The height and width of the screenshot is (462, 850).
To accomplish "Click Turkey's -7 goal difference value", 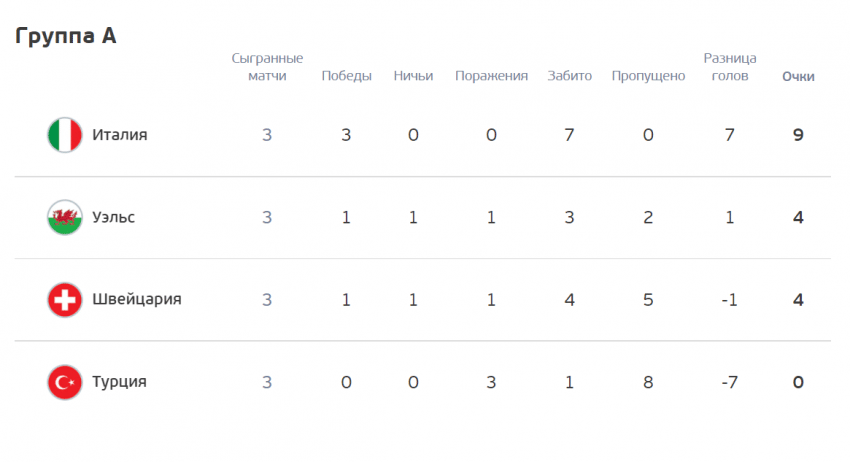I will tap(730, 382).
